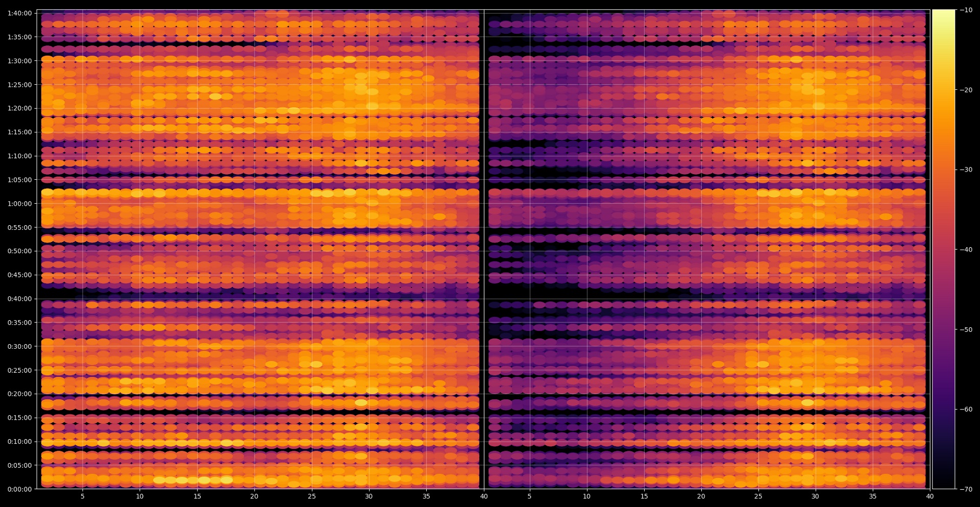Image resolution: width=980 pixels, height=507 pixels.
Task: Click the x-axis tick 40 between the two heatmaps
Action: [484, 496]
